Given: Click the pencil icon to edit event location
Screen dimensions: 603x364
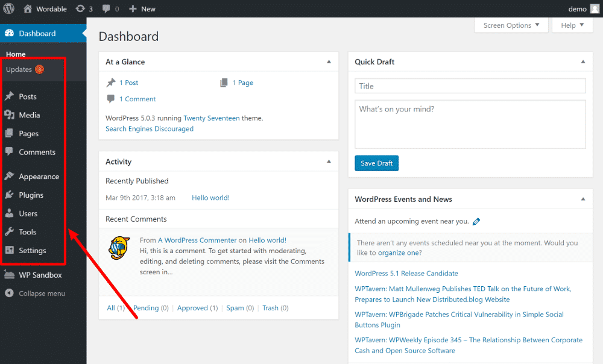Looking at the screenshot, I should pyautogui.click(x=476, y=221).
